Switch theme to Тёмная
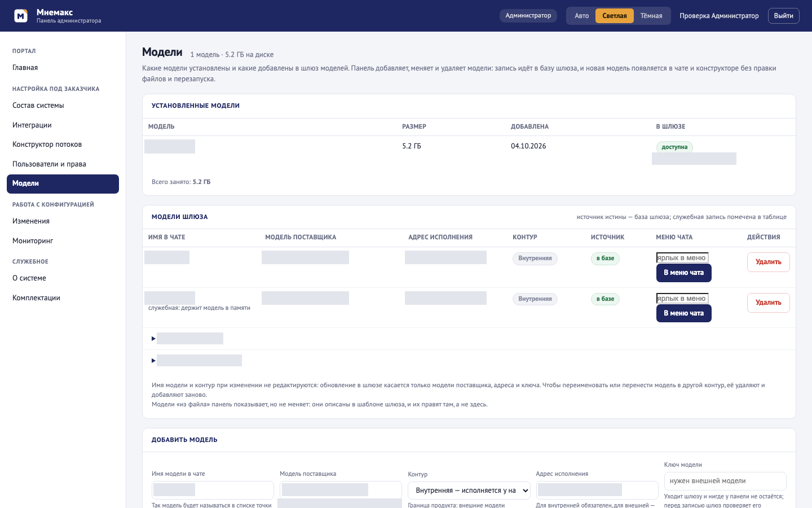 click(651, 16)
